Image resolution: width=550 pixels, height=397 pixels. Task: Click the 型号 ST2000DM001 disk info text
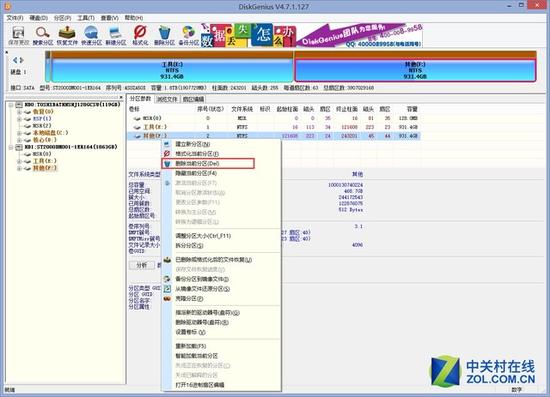pos(70,88)
